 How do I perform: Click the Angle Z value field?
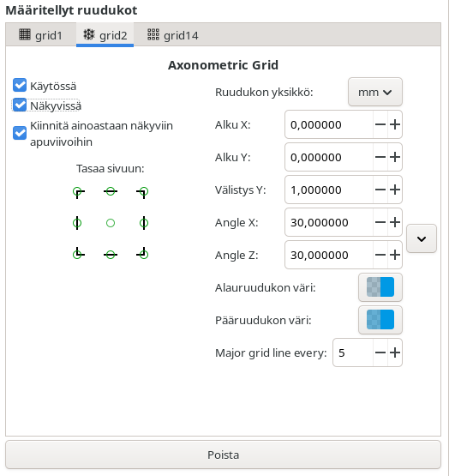pyautogui.click(x=329, y=255)
